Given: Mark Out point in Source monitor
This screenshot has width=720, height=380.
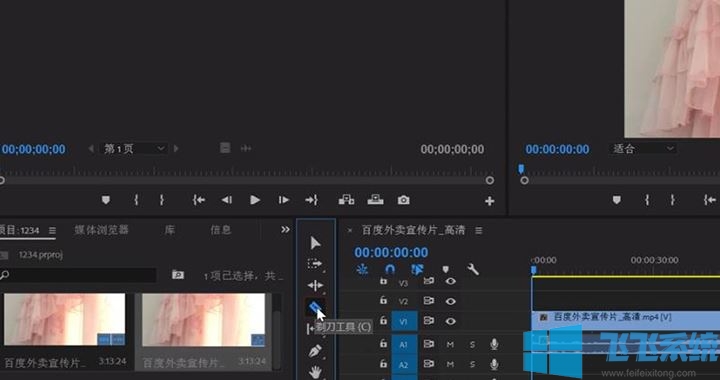Looking at the screenshot, I should [x=162, y=200].
